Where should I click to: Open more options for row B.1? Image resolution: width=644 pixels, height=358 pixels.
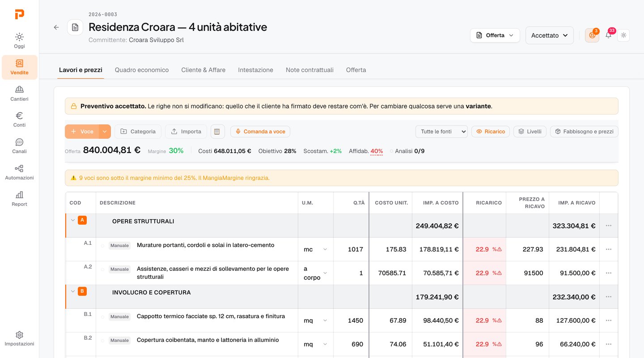[608, 320]
